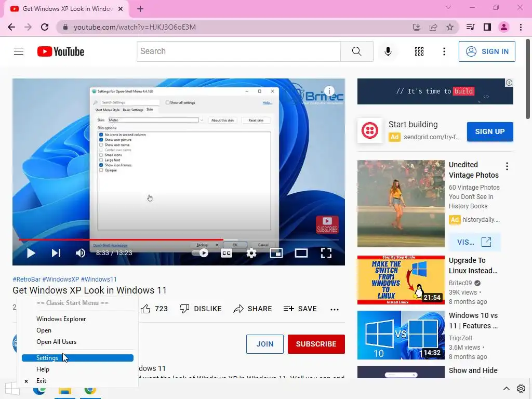This screenshot has width=532, height=399.
Task: Click the Windows Start button
Action: click(12, 389)
